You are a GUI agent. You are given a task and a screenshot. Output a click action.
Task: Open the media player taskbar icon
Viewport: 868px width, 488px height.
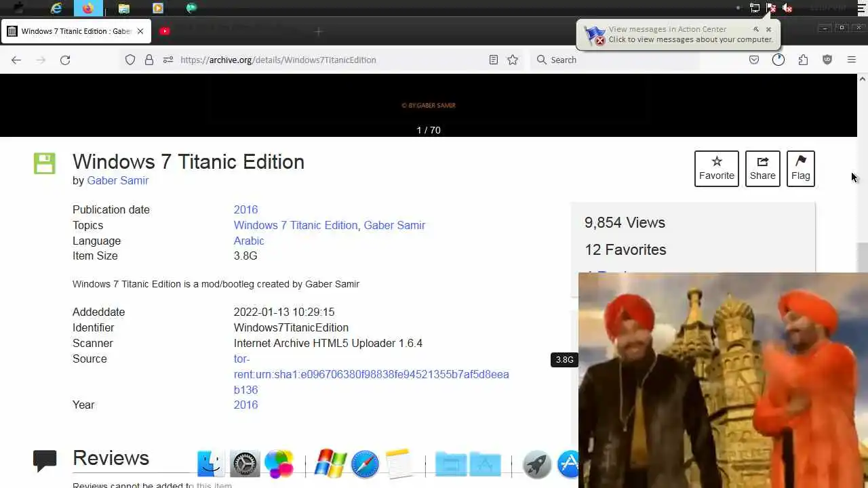pos(157,8)
